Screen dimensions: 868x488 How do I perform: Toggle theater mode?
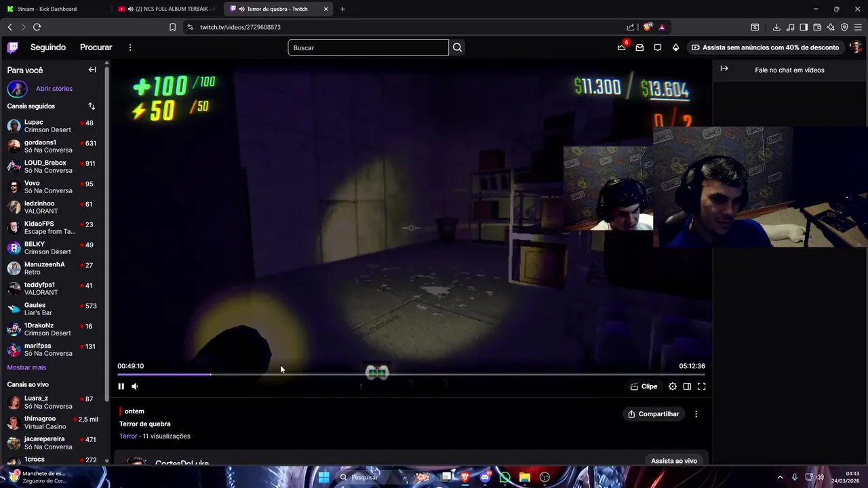coord(687,386)
